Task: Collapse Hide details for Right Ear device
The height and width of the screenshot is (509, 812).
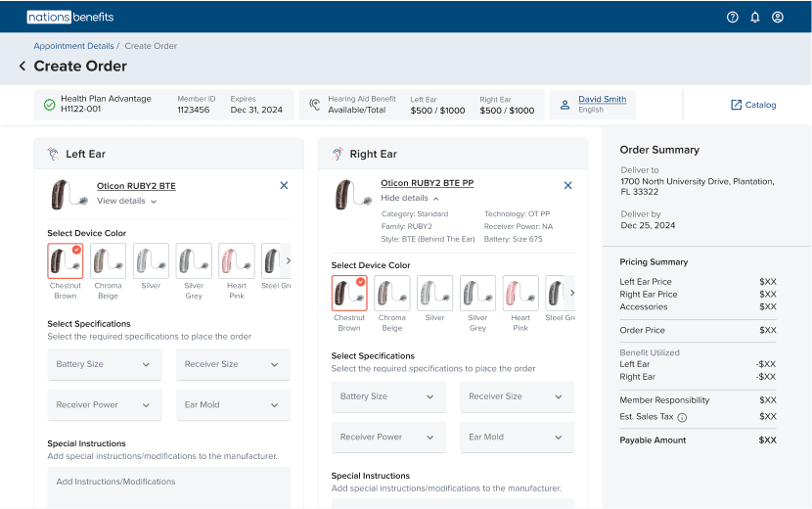Action: point(410,198)
